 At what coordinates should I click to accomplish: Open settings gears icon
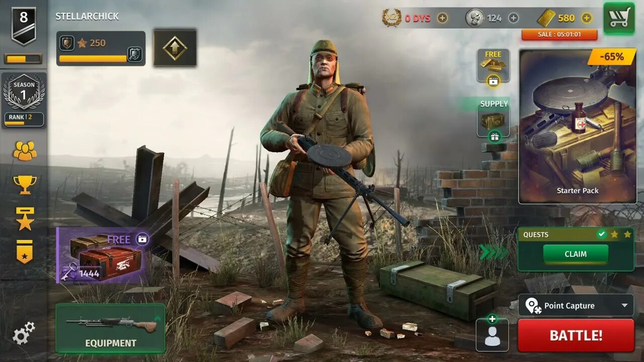coord(23,333)
